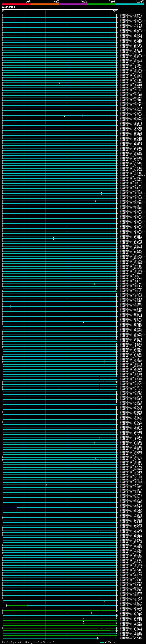
Task: Select the UniRef100_P54812 label
Action: point(131,281)
